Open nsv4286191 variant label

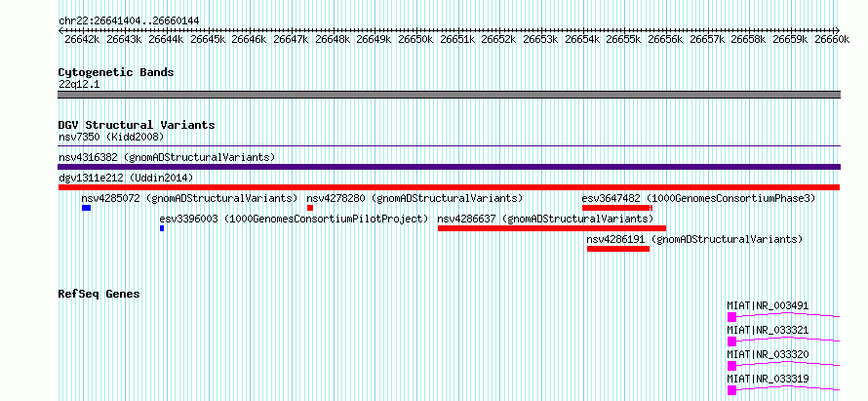tap(694, 240)
